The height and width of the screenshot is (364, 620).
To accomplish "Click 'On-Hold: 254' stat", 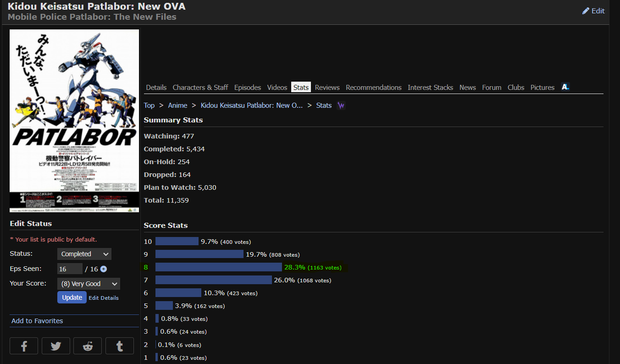I will pos(167,162).
